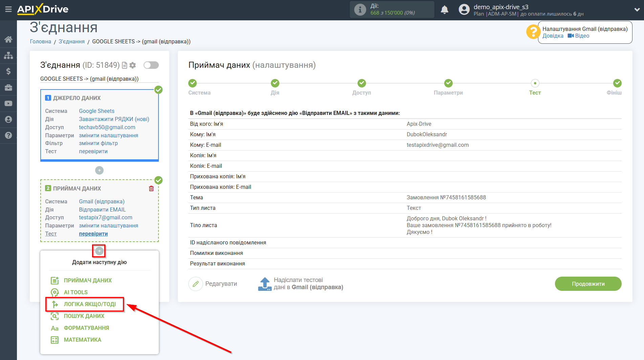This screenshot has height=360, width=644.
Task: Open connection settings gear icon
Action: coord(133,65)
